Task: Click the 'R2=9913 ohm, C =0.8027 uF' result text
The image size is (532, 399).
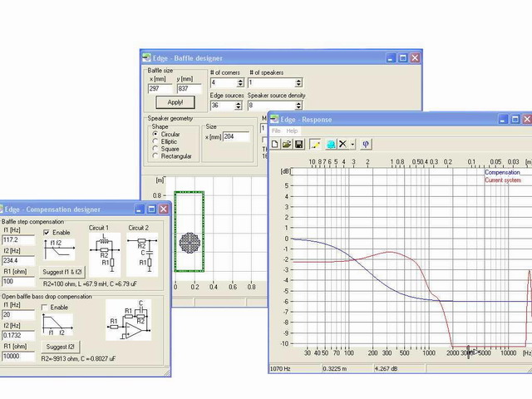Action: point(78,358)
